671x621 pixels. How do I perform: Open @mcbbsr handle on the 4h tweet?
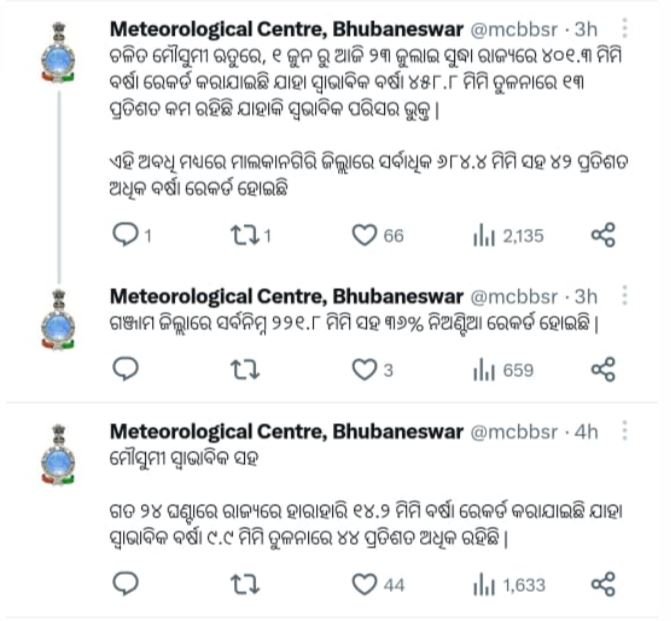point(514,432)
